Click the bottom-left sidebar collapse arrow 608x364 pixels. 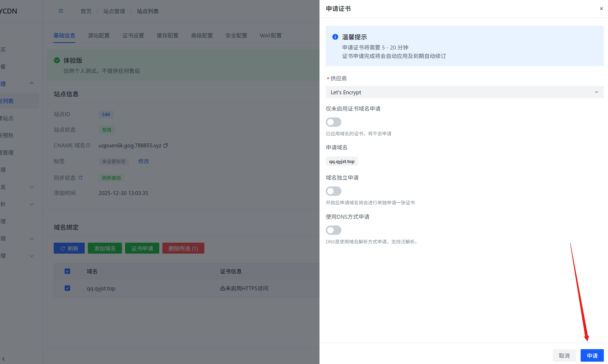(4, 359)
